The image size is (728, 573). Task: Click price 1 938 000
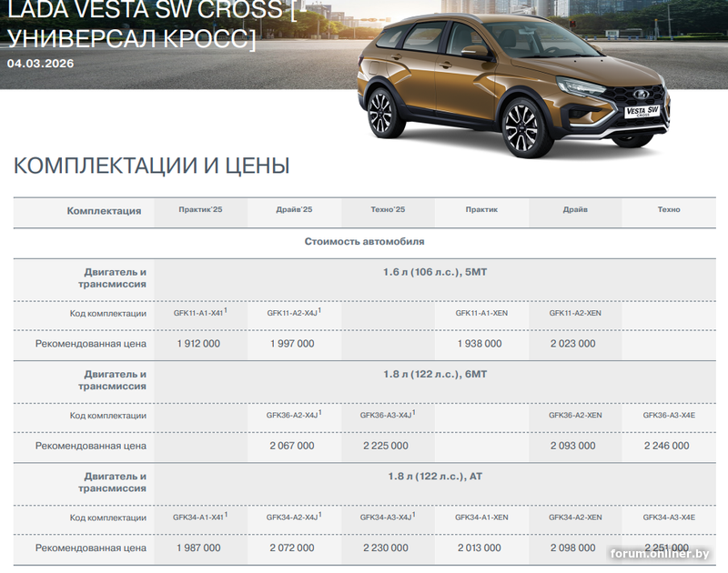point(480,344)
